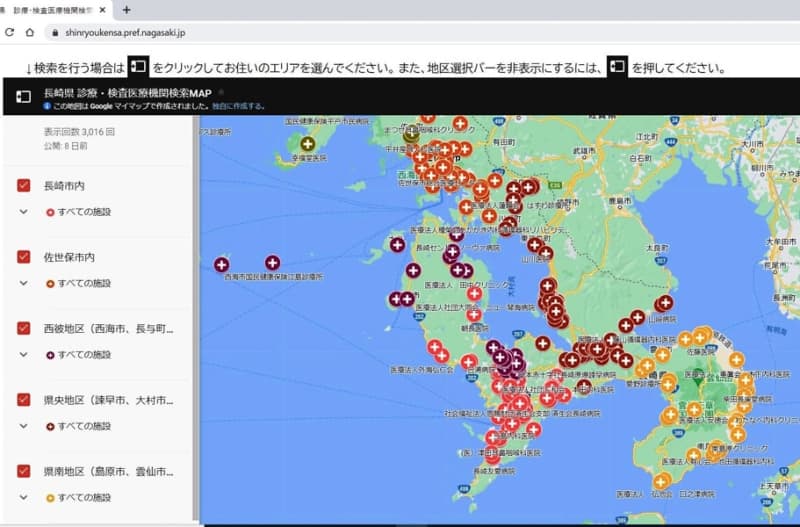Screen dimensions: 800x527
Task: Open a new browser tab with plus icon
Action: 126,10
